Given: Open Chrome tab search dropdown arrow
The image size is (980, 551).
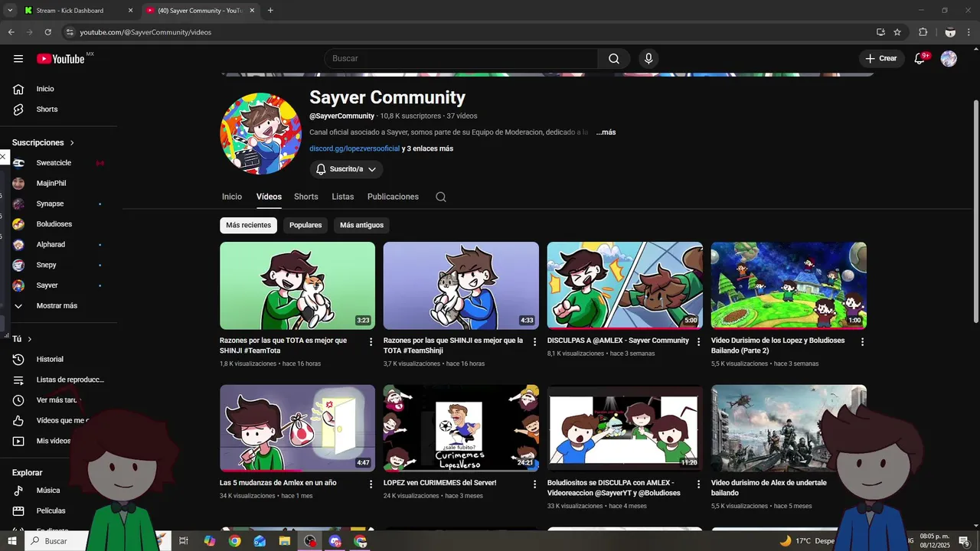Looking at the screenshot, I should (x=11, y=11).
